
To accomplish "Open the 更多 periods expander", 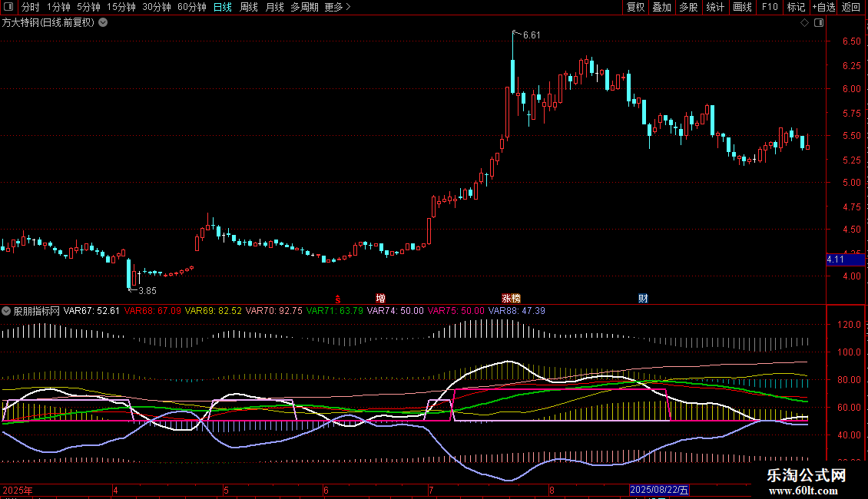I will tap(337, 7).
